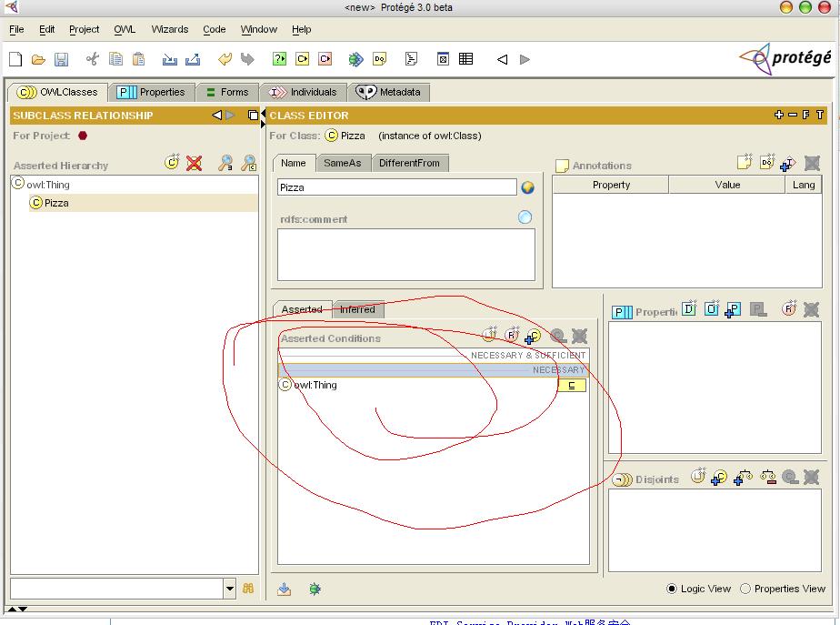840x625 pixels.
Task: Open the SameAs tab
Action: tap(343, 163)
